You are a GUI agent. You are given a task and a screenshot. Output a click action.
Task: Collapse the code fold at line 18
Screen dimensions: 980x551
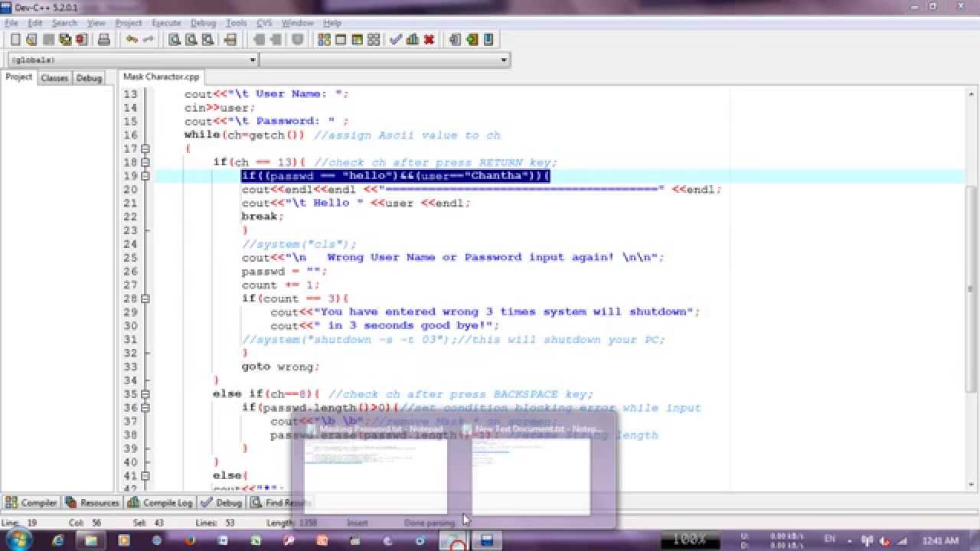145,162
